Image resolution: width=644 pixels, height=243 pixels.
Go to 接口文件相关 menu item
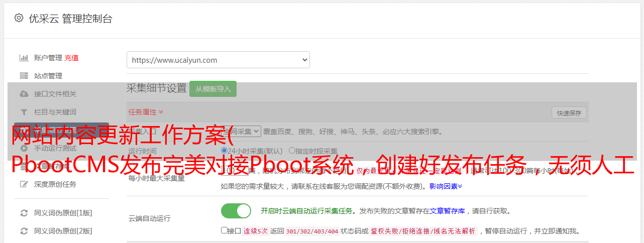(55, 94)
